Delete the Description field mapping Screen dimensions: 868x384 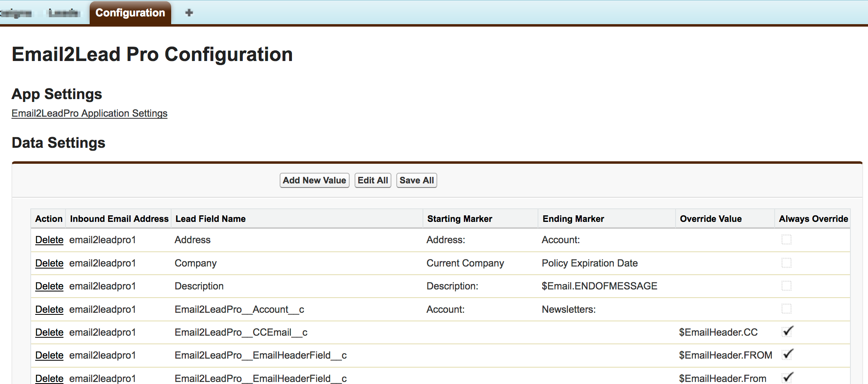49,286
